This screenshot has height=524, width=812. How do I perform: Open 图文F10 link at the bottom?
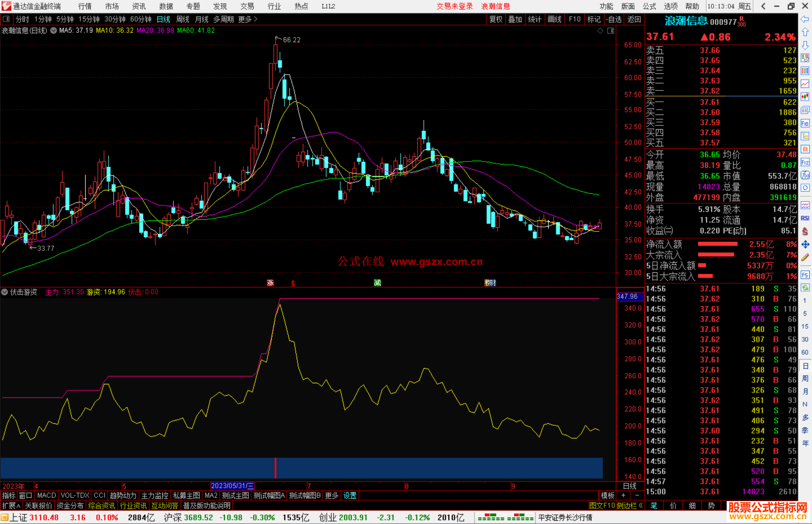click(602, 506)
